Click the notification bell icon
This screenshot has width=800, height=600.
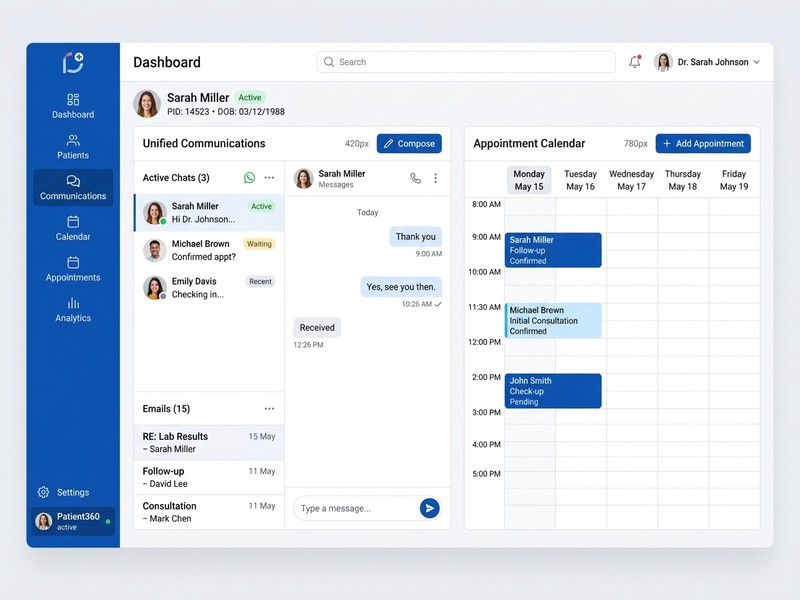(634, 62)
